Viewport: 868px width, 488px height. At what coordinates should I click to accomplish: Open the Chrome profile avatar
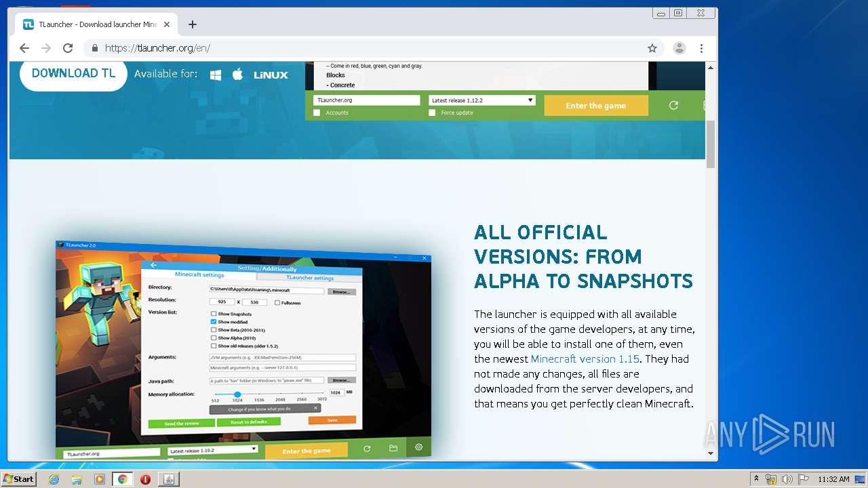pos(679,48)
